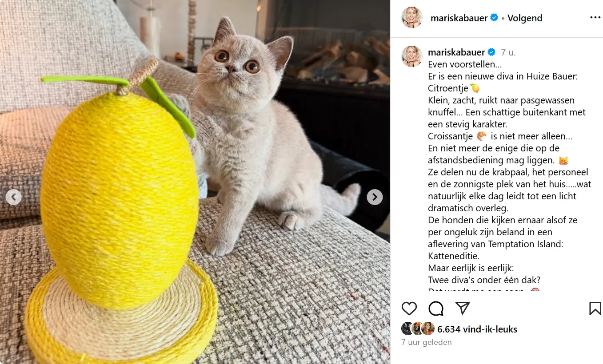Viewport: 603px width, 364px height.
Task: Open caption author avatar
Action: [412, 56]
